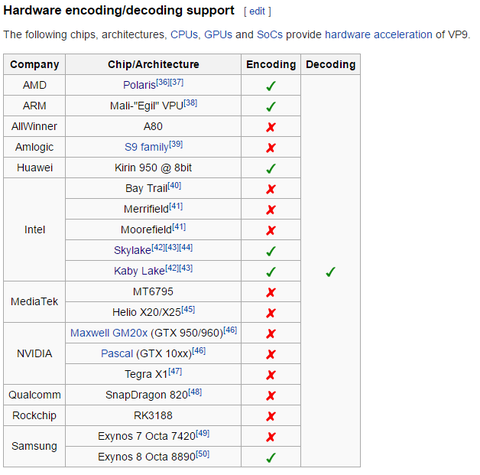The image size is (480, 475).
Task: Click reference [39] after S9 family
Action: point(176,144)
